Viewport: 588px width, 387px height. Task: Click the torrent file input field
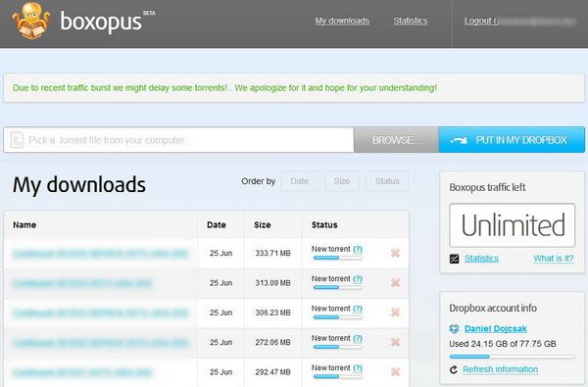coord(179,140)
